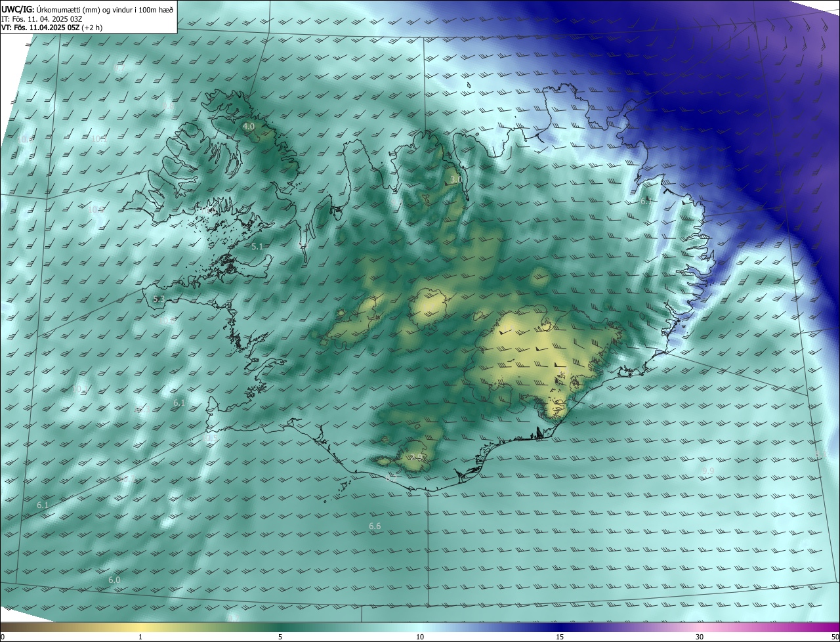The height and width of the screenshot is (642, 840).
Task: Click the 15 tick on the color scale
Action: pos(560,637)
